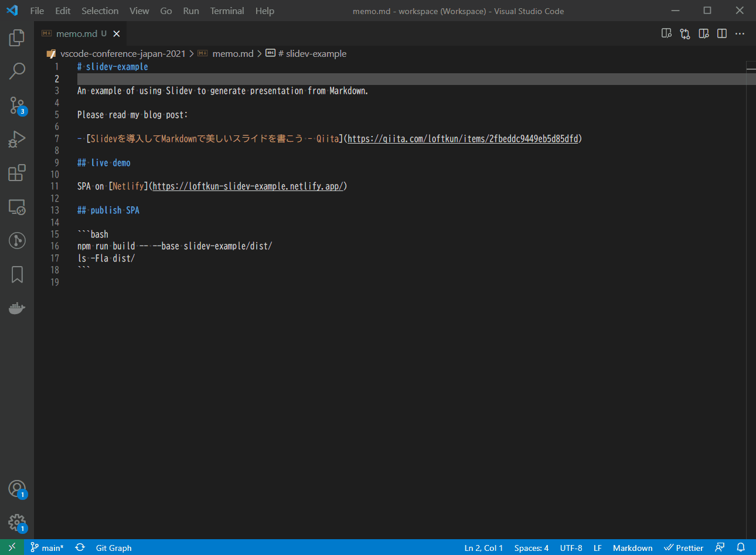Open notifications with the bell icon
The image size is (756, 555).
pyautogui.click(x=741, y=547)
